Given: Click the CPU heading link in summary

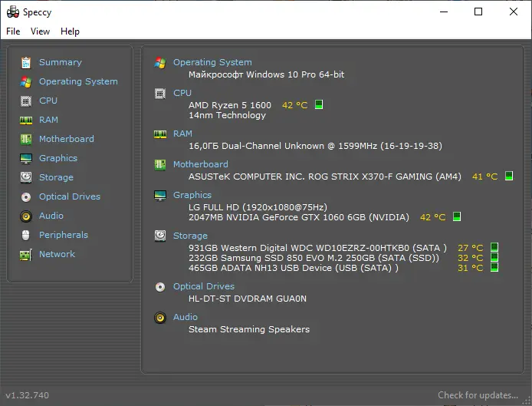Looking at the screenshot, I should [182, 93].
